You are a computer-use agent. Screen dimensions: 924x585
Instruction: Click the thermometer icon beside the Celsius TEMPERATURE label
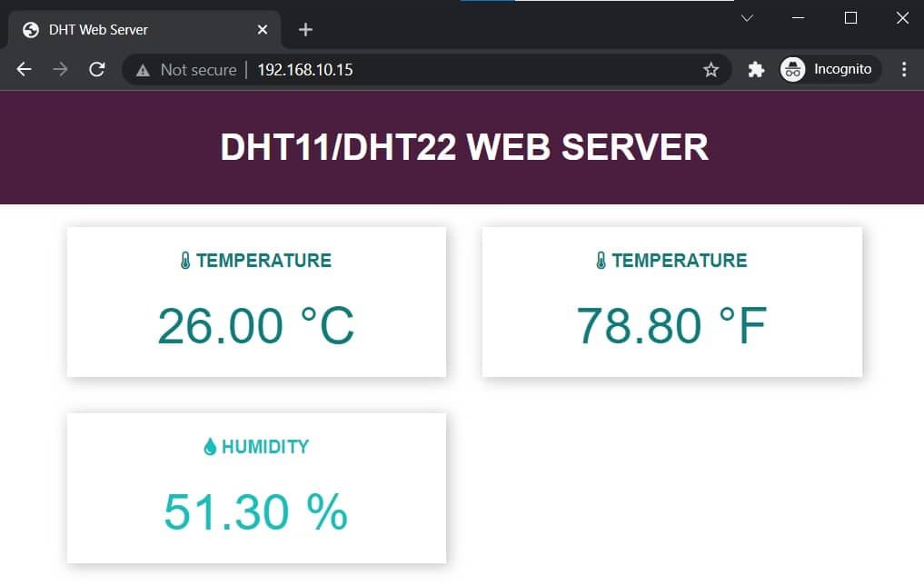click(x=185, y=261)
